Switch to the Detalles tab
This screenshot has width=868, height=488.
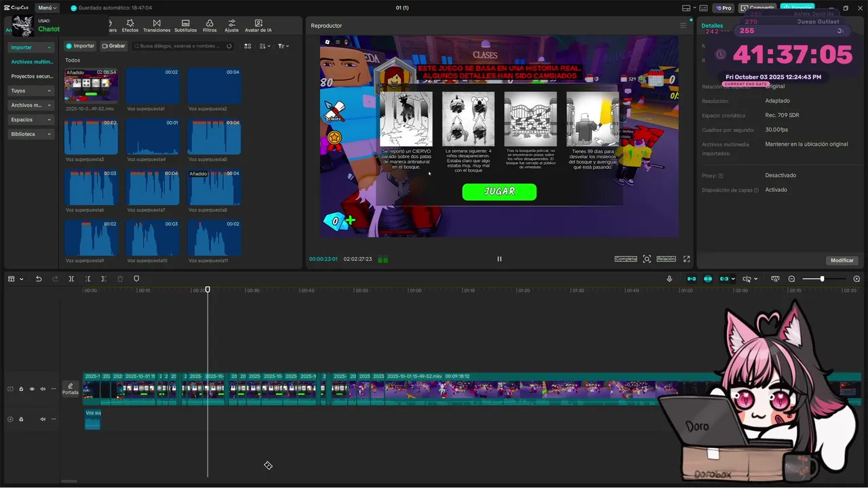712,26
